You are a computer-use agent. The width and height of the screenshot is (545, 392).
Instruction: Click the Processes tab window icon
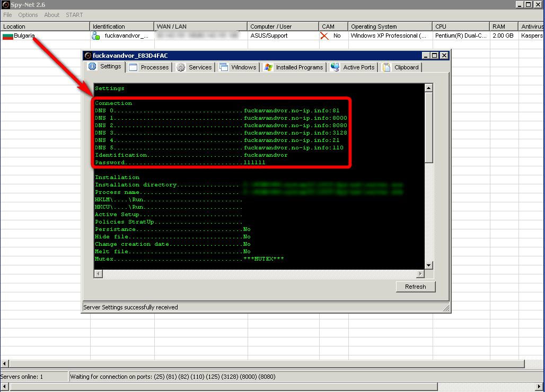pyautogui.click(x=133, y=67)
